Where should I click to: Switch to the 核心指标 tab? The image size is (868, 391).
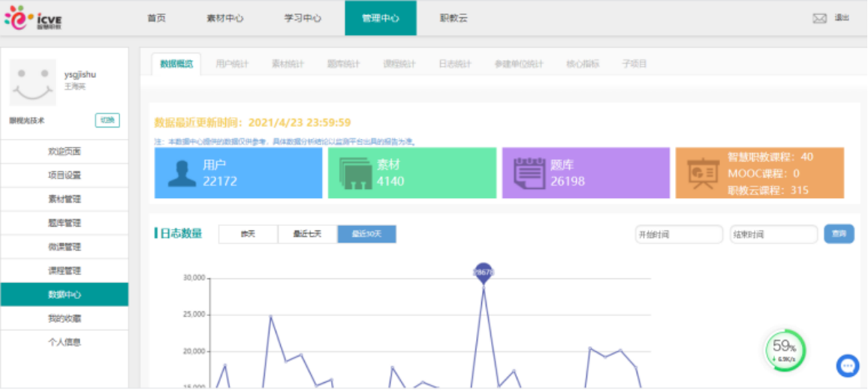coord(583,64)
